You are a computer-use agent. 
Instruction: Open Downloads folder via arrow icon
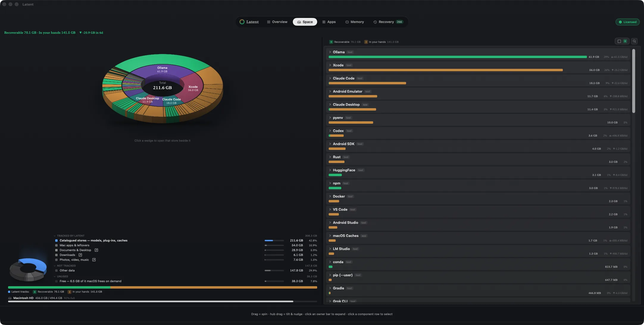(80, 255)
